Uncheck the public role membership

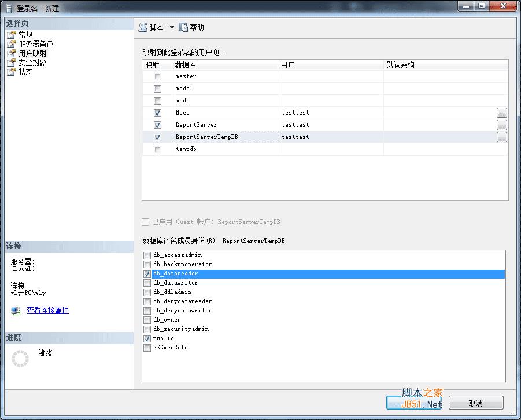pyautogui.click(x=148, y=338)
